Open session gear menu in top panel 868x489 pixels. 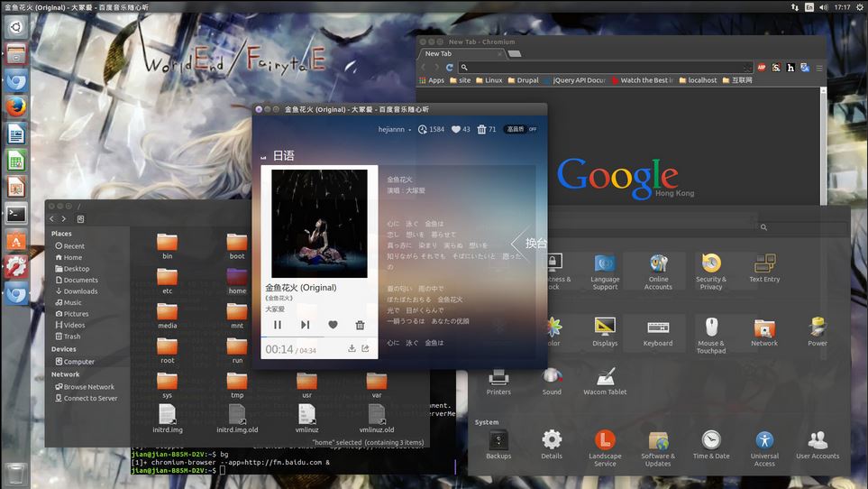(x=860, y=7)
